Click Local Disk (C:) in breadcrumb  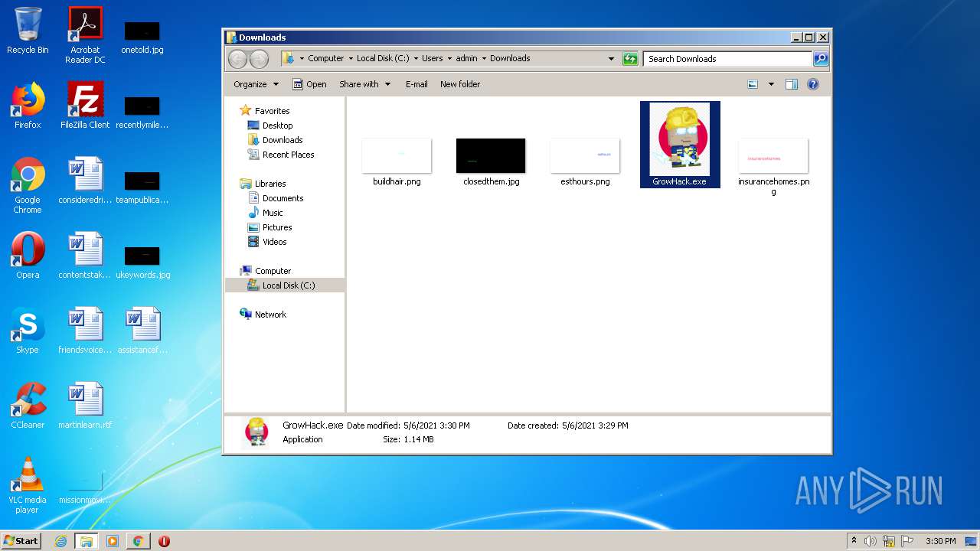click(x=383, y=58)
